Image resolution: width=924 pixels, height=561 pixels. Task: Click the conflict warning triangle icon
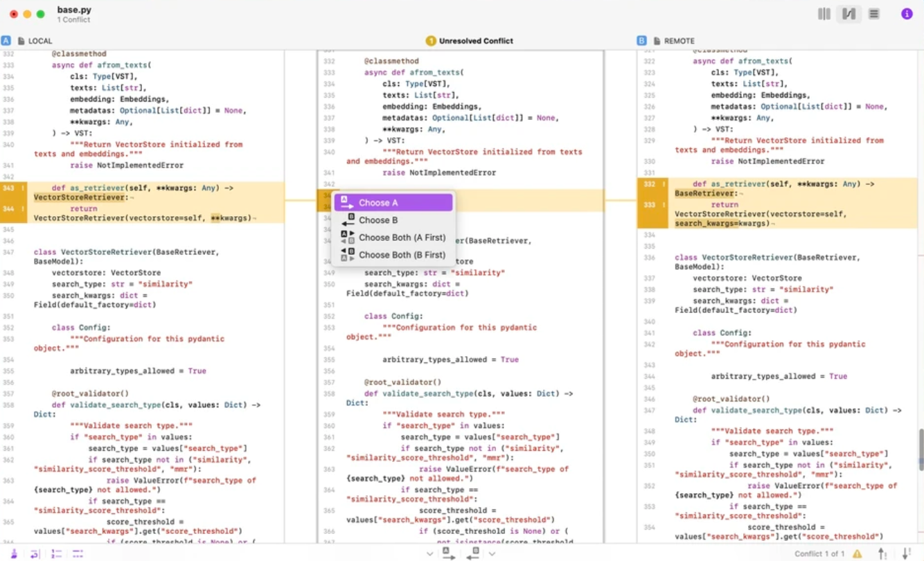[858, 553]
